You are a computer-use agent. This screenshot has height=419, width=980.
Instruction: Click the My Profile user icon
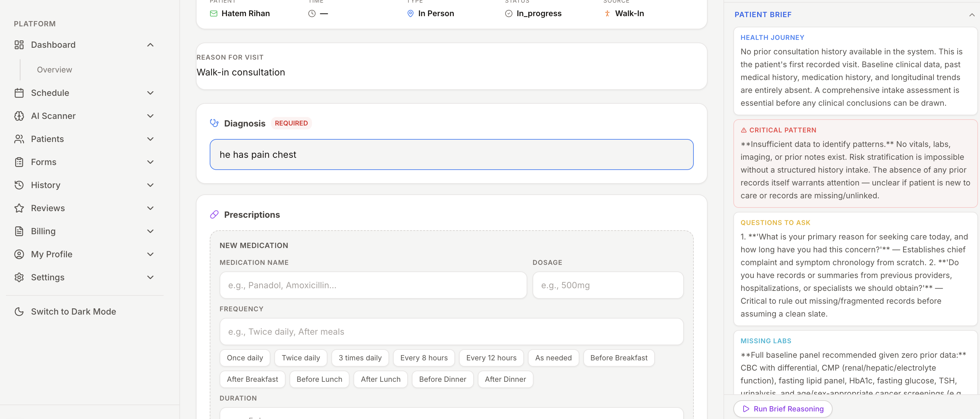pyautogui.click(x=19, y=254)
